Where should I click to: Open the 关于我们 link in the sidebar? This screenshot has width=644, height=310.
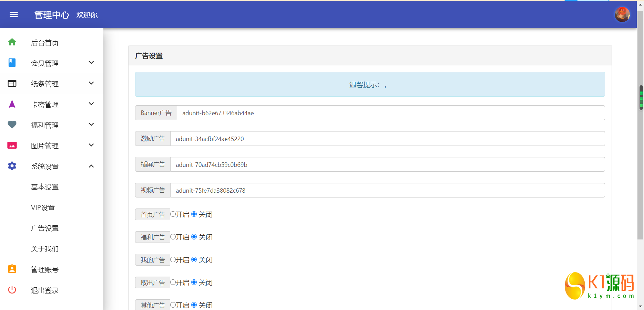tap(45, 249)
